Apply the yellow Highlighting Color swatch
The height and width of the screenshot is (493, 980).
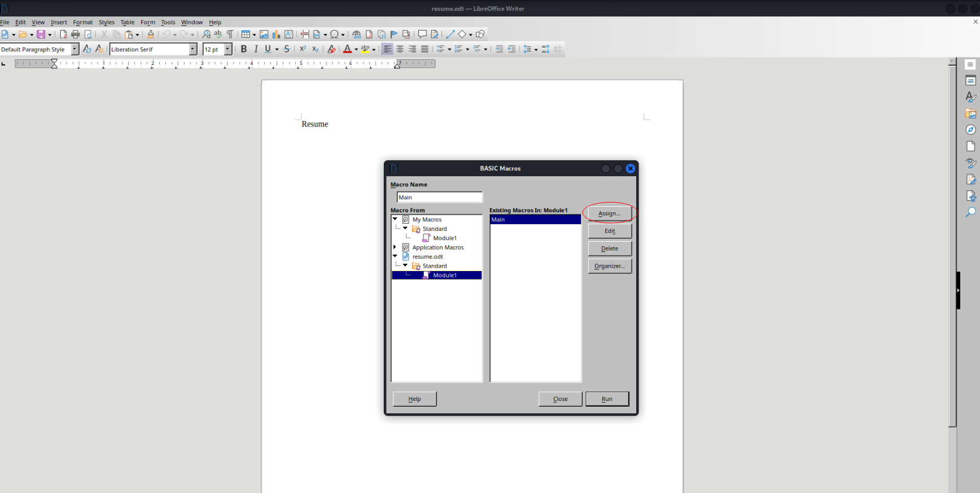[365, 49]
